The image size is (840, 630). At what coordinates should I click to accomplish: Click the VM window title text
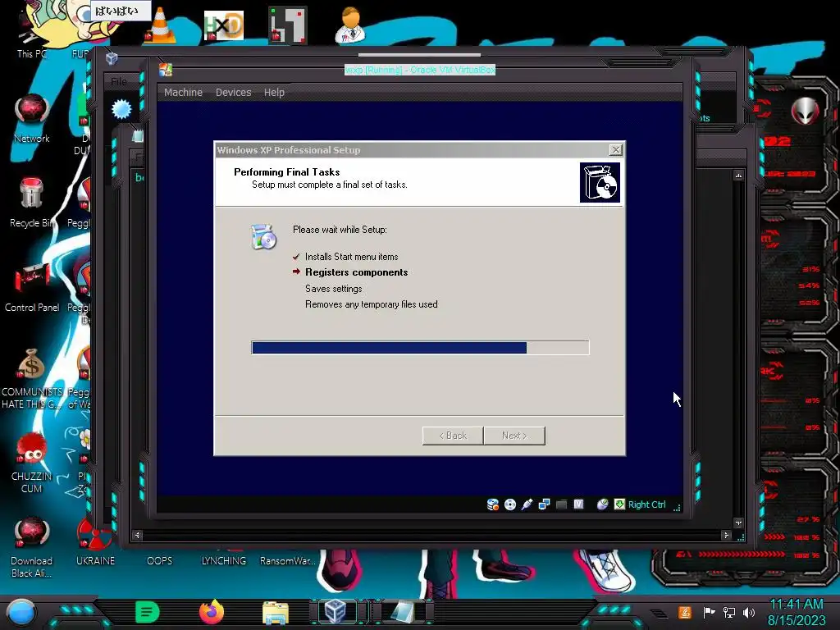click(x=420, y=70)
